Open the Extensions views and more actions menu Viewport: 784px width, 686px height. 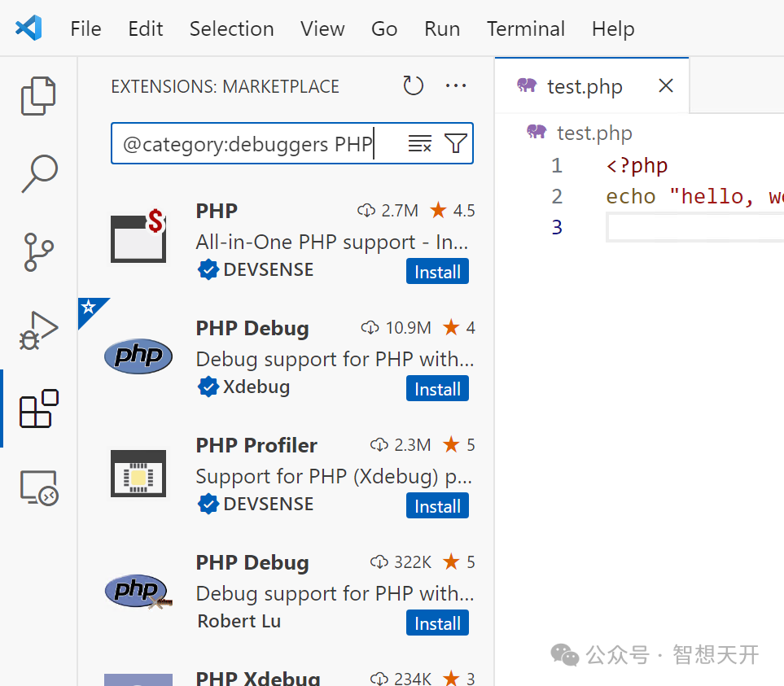[456, 86]
